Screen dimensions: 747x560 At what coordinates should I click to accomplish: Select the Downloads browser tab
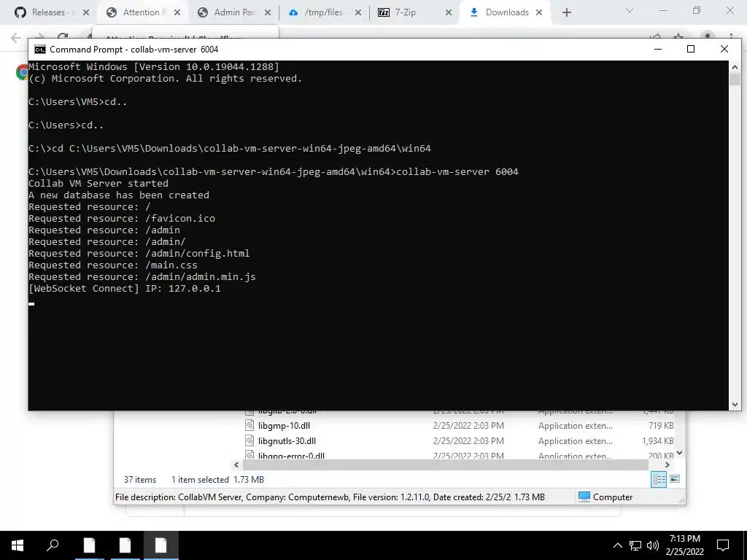click(x=507, y=12)
